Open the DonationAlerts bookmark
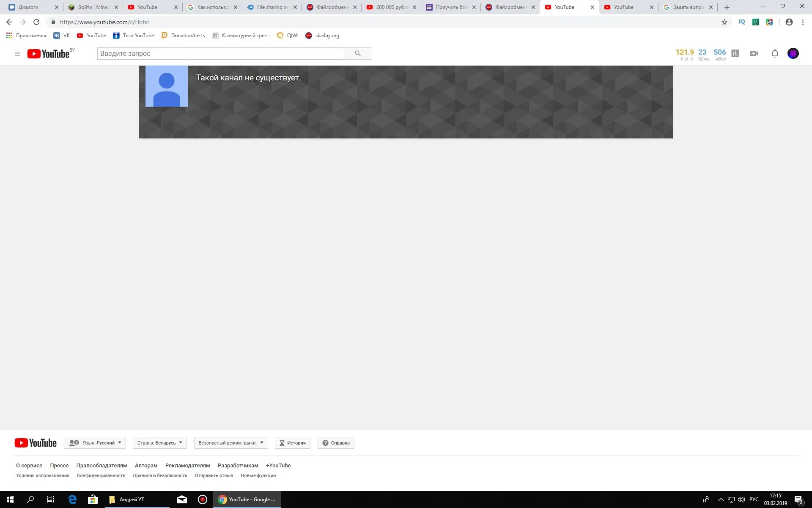812x508 pixels. click(x=184, y=36)
